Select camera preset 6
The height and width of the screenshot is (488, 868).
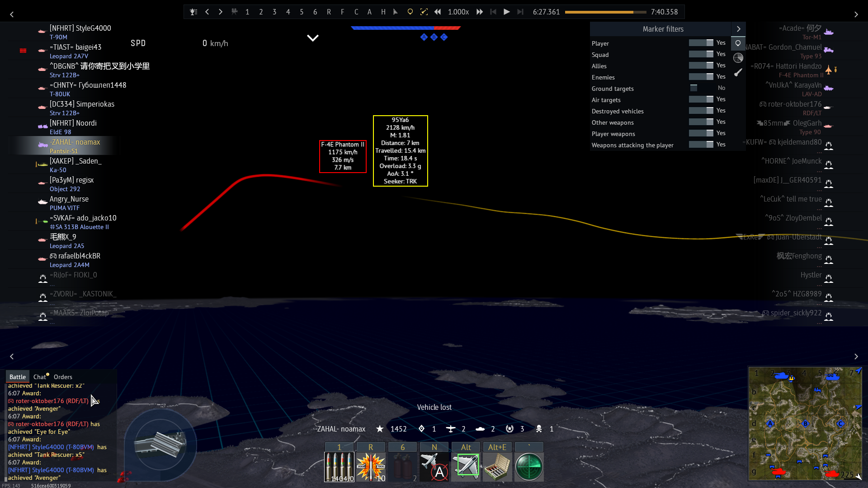(315, 12)
